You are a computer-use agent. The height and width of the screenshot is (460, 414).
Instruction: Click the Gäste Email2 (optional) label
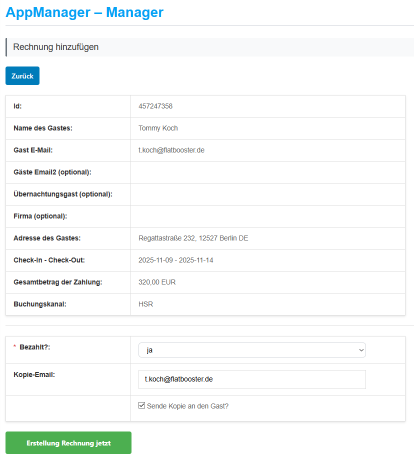point(52,172)
